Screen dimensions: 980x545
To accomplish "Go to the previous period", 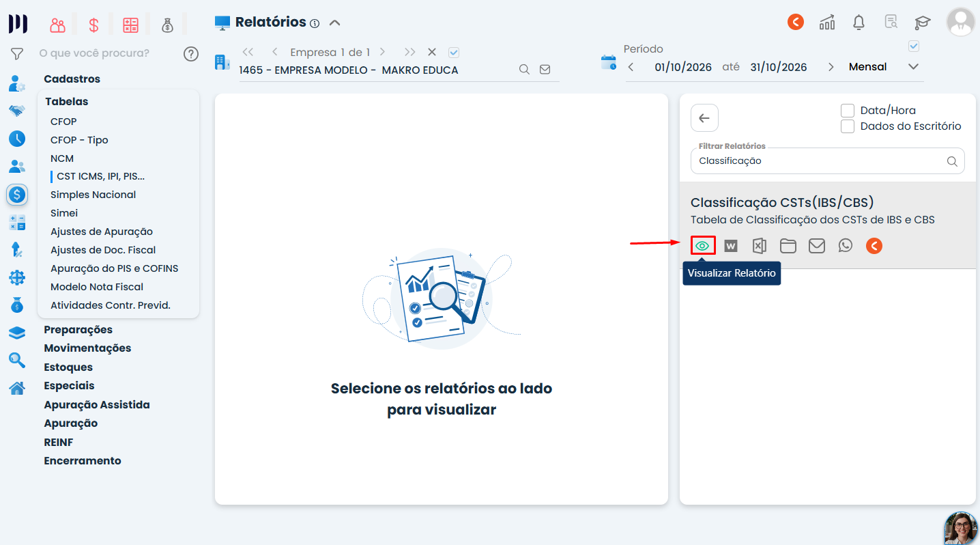I will pos(631,67).
